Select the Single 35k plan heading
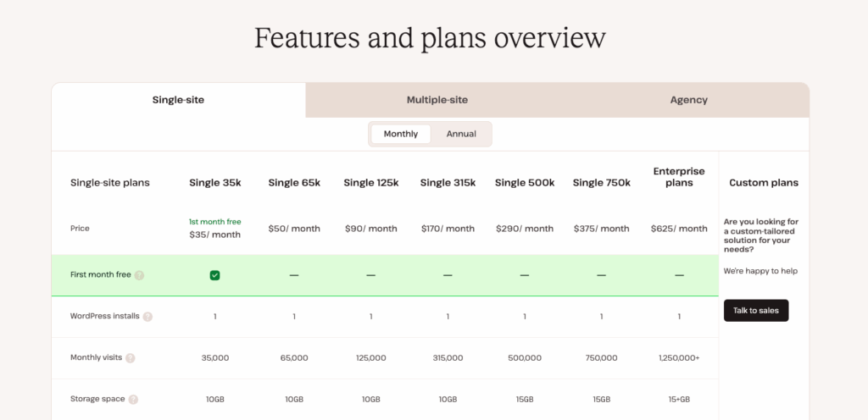 point(215,183)
